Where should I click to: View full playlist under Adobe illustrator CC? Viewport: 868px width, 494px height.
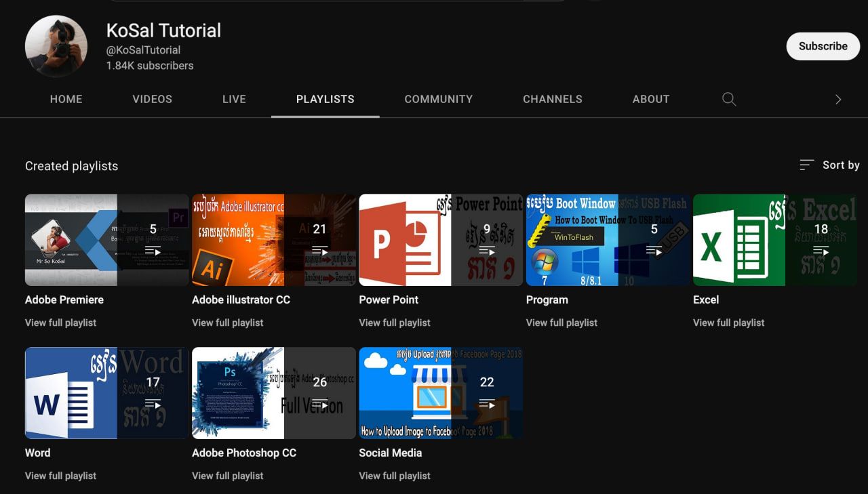pos(227,323)
